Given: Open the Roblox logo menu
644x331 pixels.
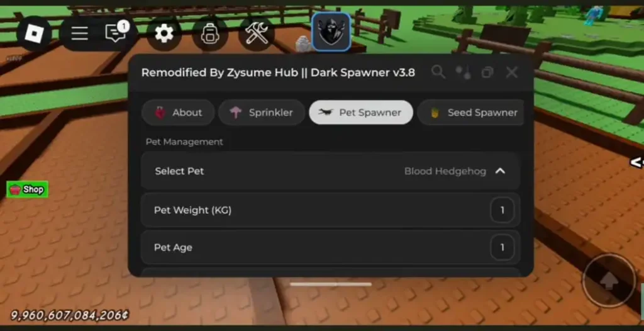Looking at the screenshot, I should point(34,33).
